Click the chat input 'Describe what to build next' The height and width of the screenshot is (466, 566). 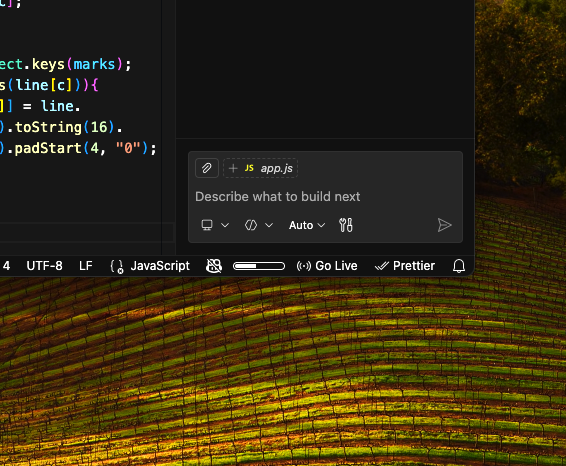[x=277, y=197]
